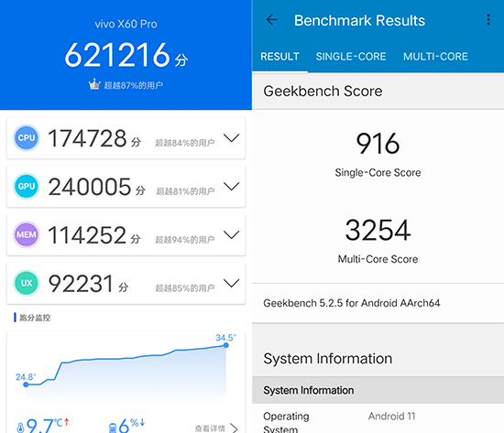Expand the MEM 114252 score details

232,235
